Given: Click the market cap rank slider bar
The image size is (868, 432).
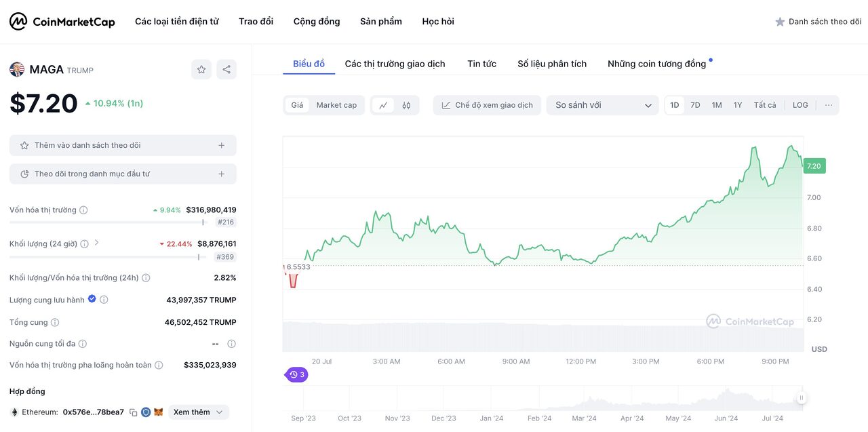Looking at the screenshot, I should [106, 222].
